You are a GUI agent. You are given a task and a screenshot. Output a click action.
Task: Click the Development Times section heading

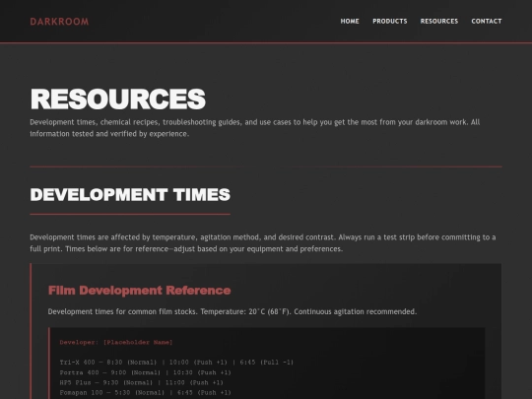tap(130, 195)
